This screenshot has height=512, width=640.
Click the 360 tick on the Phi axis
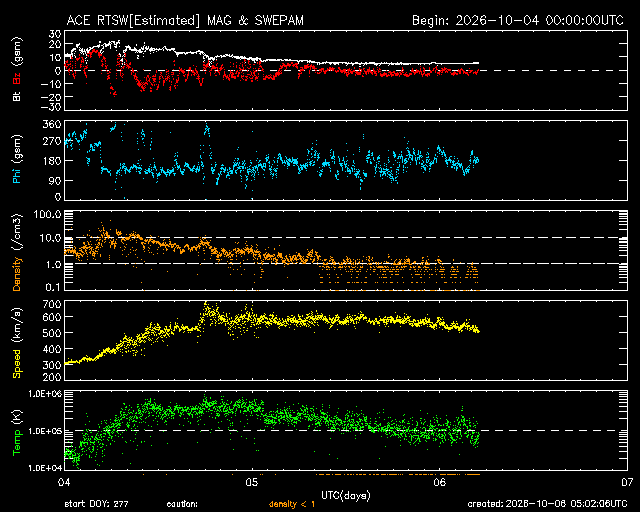click(52, 124)
